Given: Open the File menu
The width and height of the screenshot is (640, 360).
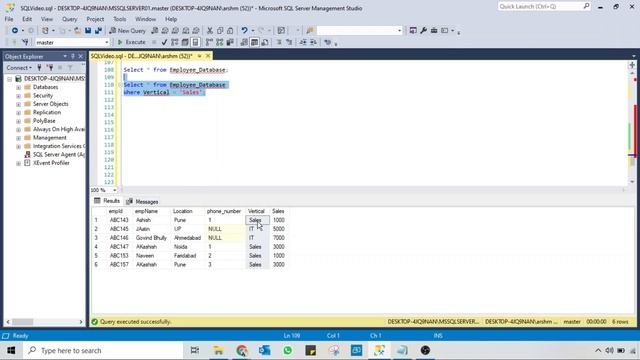Looking at the screenshot, I should point(9,19).
